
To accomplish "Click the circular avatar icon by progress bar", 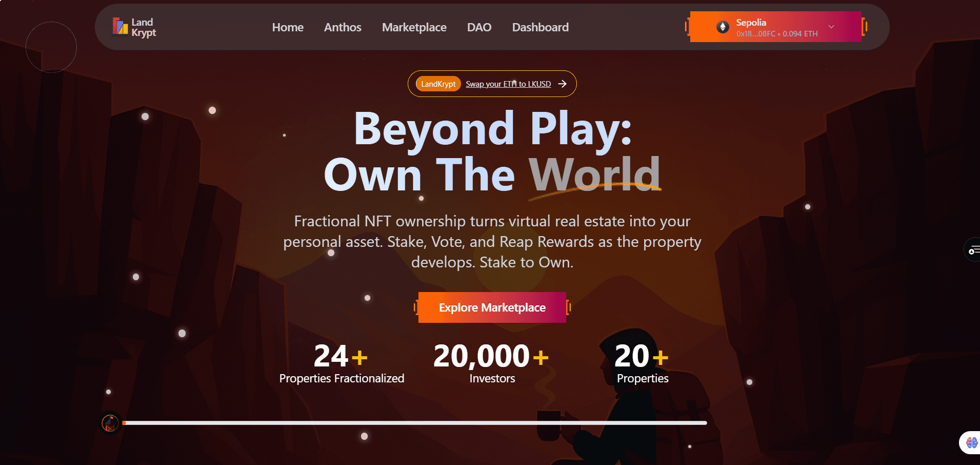I will [x=110, y=423].
